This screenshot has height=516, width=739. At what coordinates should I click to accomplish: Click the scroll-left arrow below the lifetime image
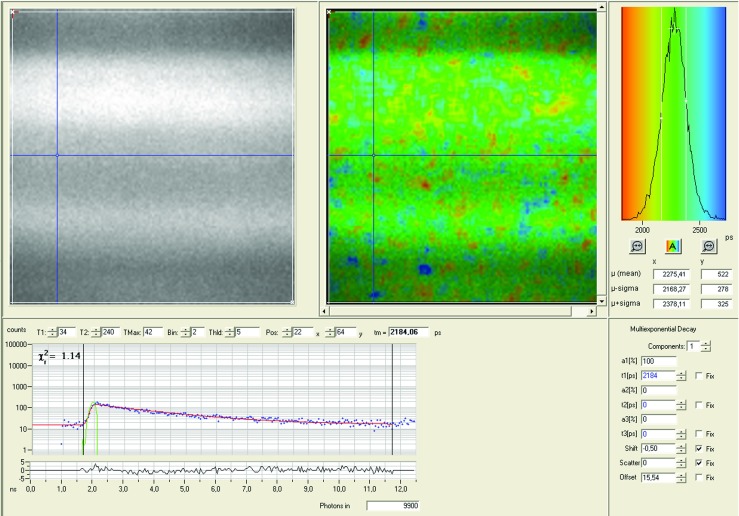click(x=326, y=311)
